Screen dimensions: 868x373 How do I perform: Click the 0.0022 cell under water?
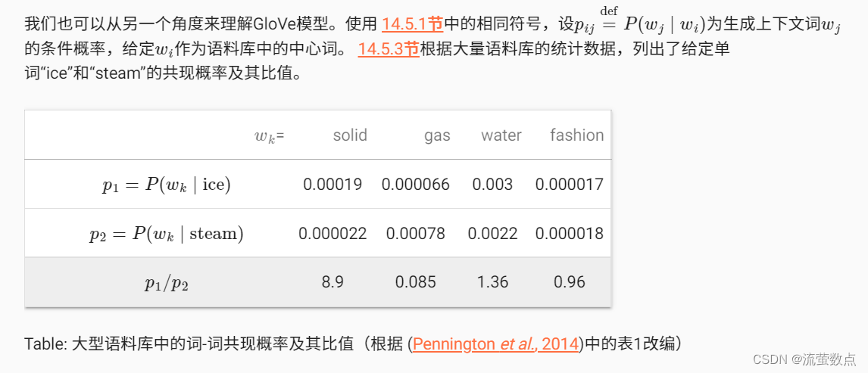[x=492, y=234]
